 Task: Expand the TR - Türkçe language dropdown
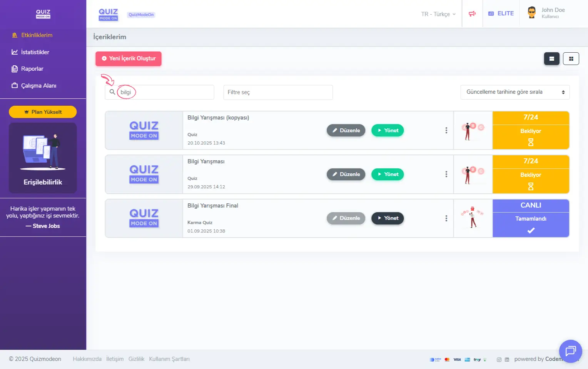click(438, 14)
